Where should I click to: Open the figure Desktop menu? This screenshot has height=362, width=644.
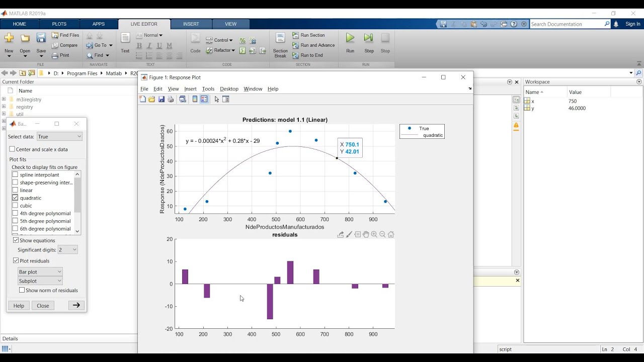229,89
